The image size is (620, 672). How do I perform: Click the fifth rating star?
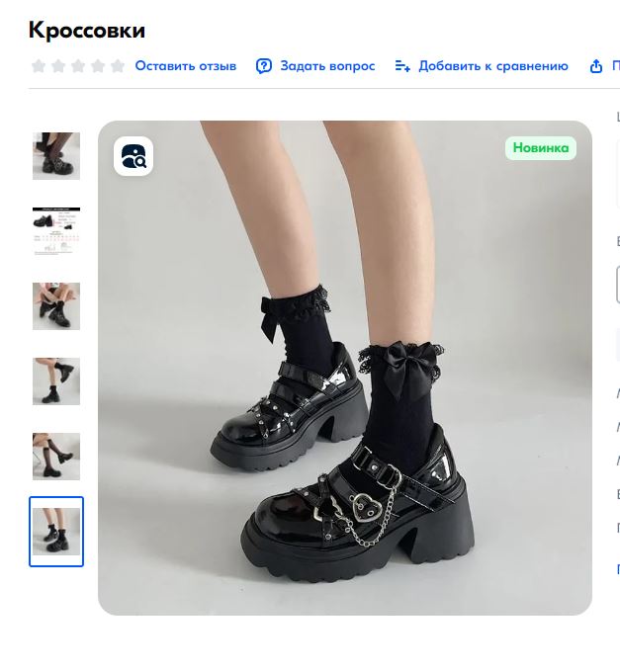pyautogui.click(x=118, y=66)
